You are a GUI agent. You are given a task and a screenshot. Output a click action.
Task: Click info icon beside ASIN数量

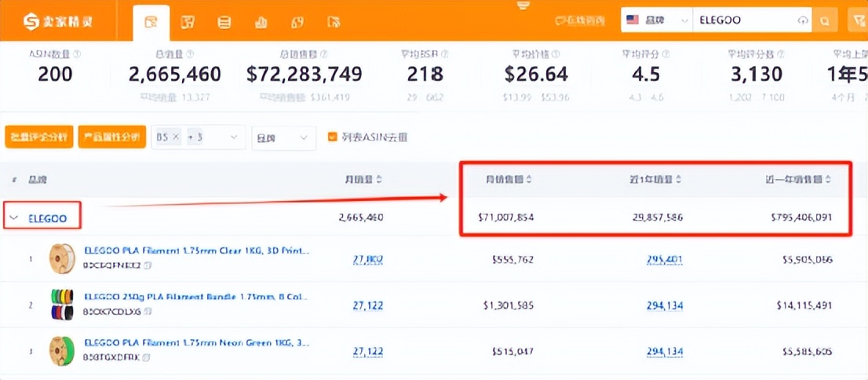click(x=77, y=54)
